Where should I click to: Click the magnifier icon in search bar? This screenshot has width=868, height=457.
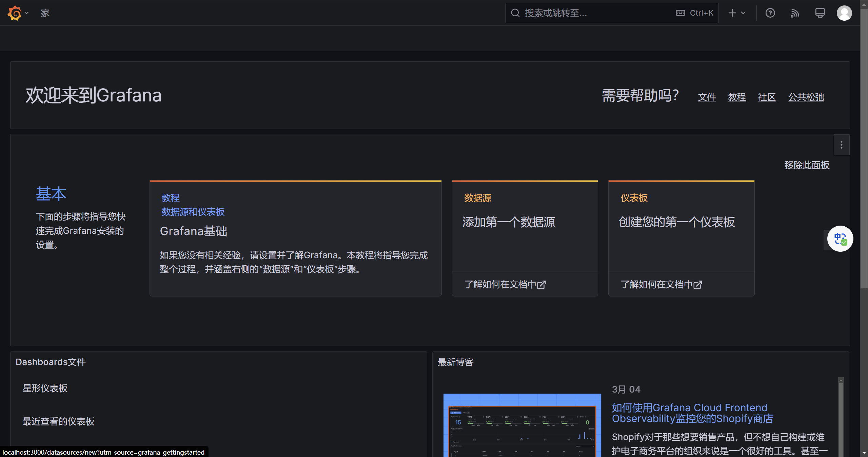click(515, 13)
